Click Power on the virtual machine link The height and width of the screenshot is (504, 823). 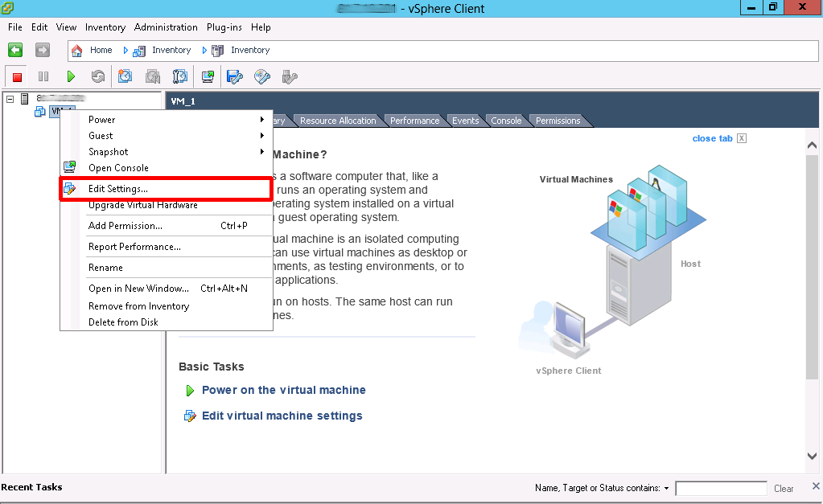coord(284,390)
